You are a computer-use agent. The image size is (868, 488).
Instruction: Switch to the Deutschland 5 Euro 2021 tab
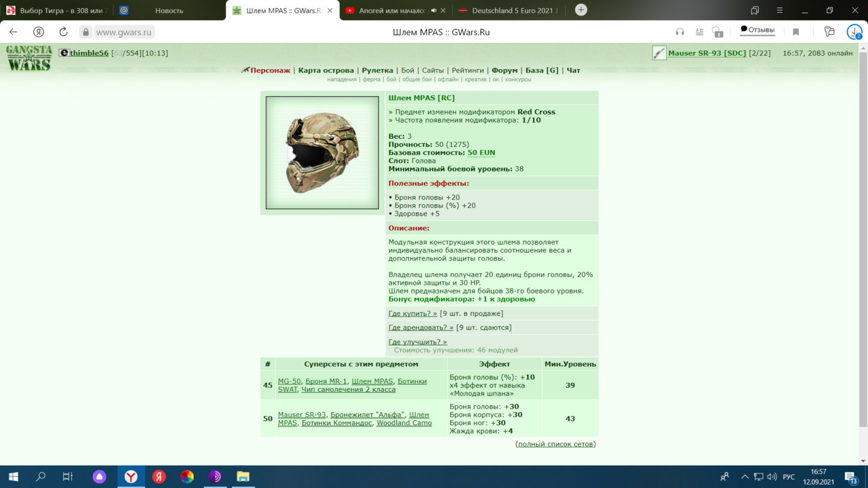coord(509,10)
